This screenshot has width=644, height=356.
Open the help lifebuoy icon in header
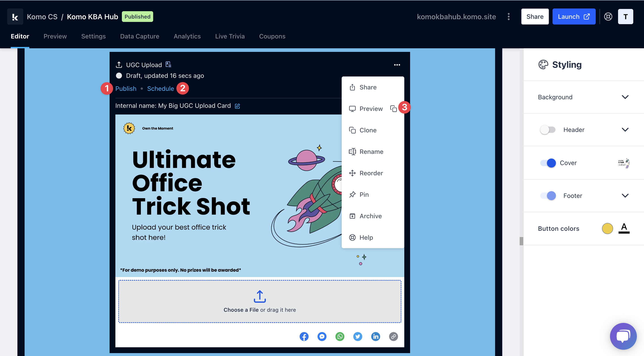(608, 17)
